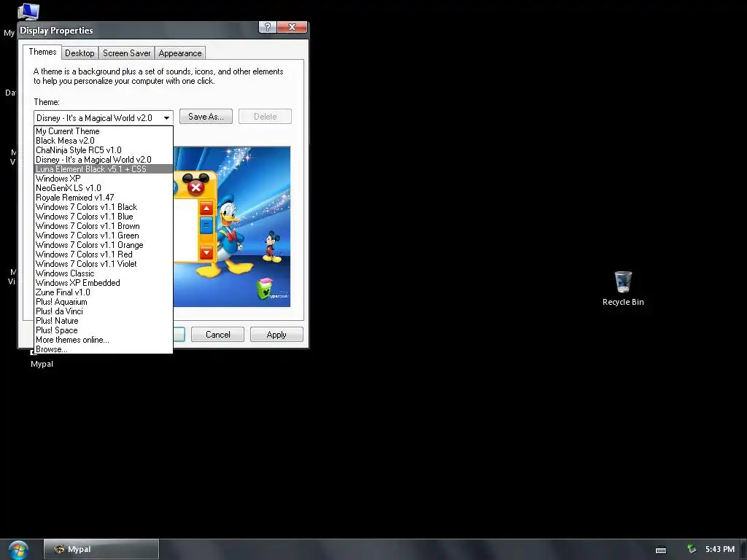
Task: Click the Help question mark button
Action: (267, 27)
